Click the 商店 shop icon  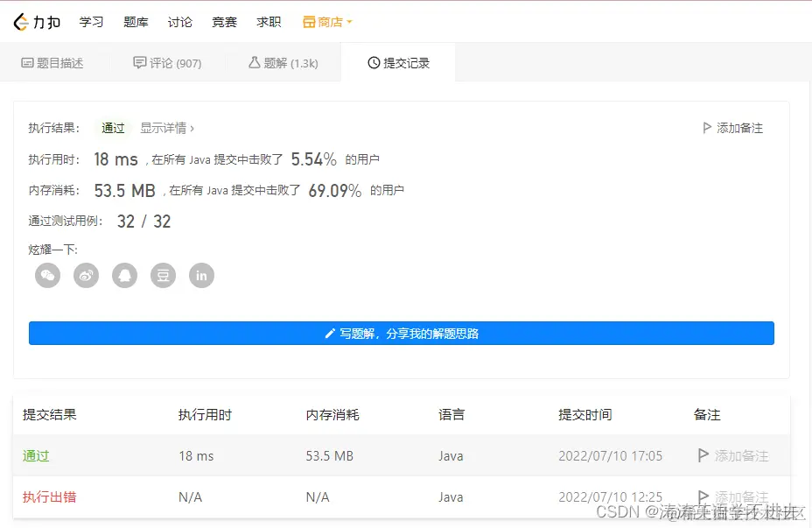point(311,22)
